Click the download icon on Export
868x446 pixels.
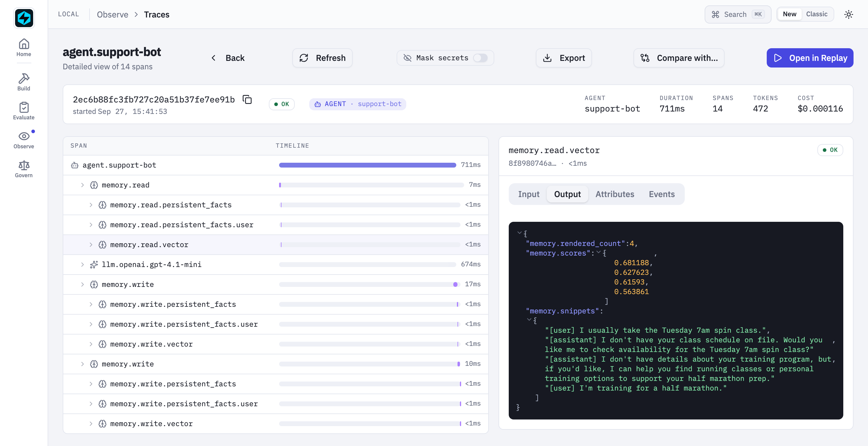[547, 58]
